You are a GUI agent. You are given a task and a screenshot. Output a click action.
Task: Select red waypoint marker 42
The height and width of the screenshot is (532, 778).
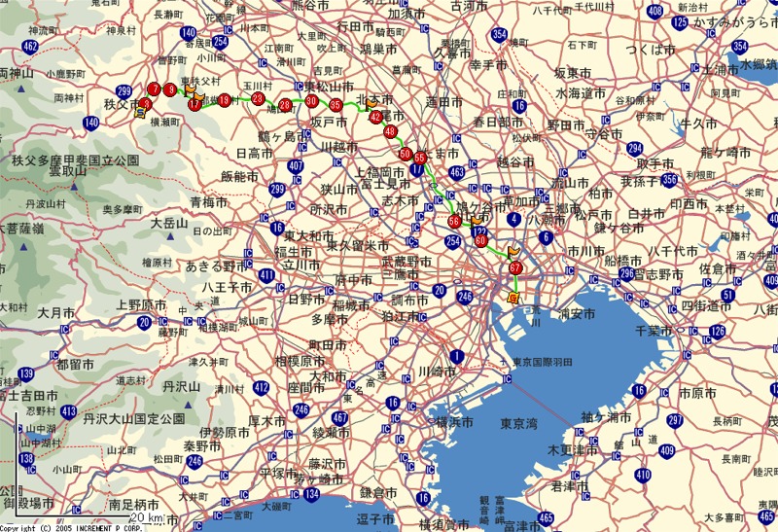click(x=375, y=117)
